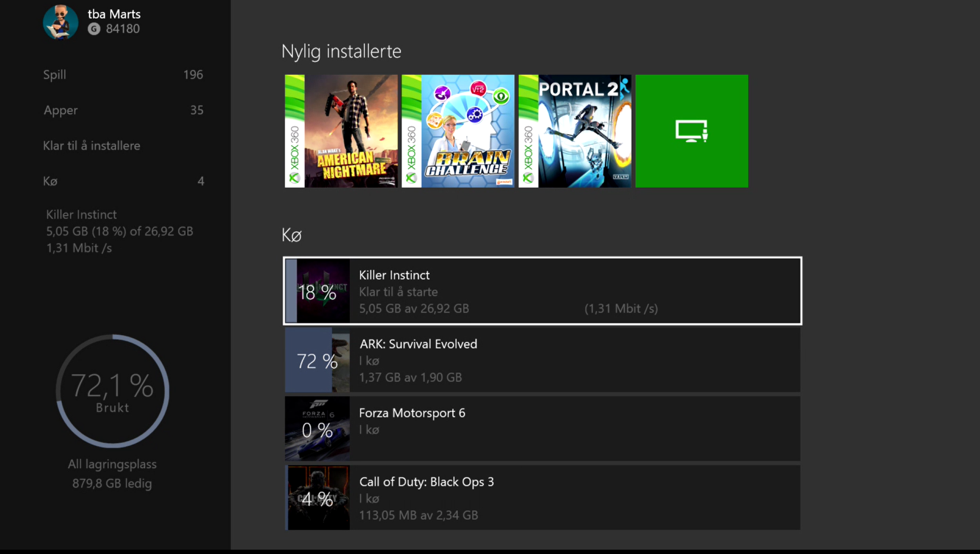Launch the Portal 2 game tile
The height and width of the screenshot is (554, 980).
tap(575, 131)
